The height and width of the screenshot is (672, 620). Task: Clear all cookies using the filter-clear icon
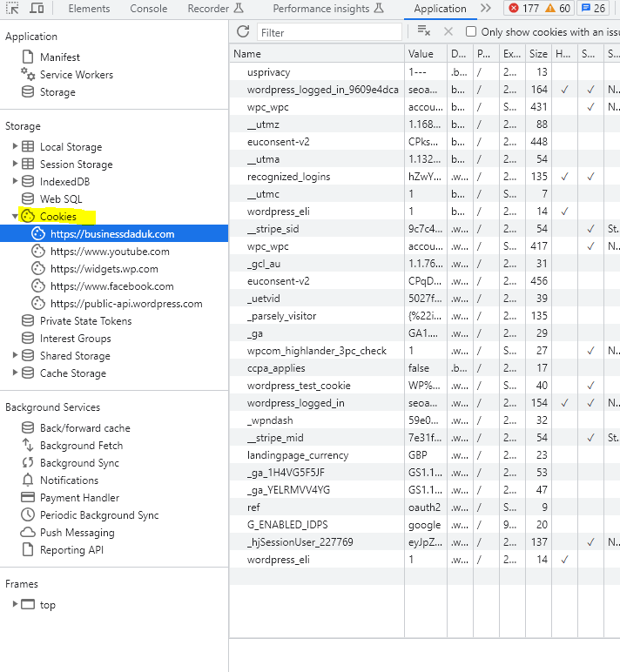pos(424,31)
